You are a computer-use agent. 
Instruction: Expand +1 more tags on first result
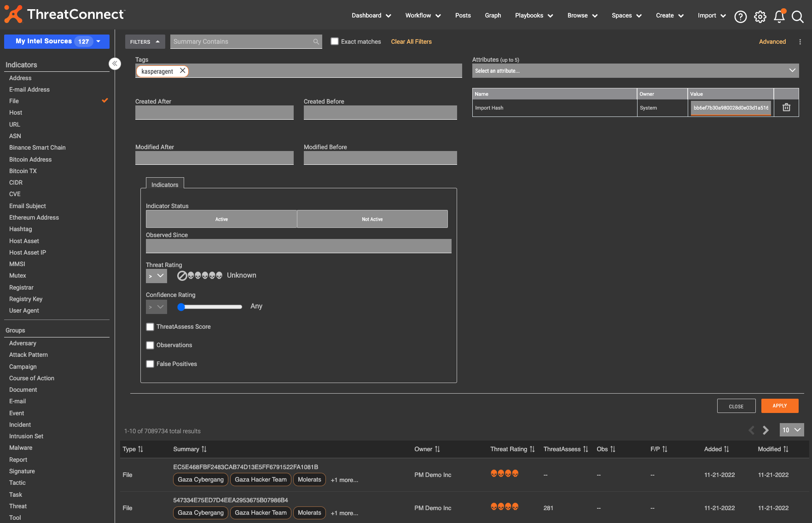tap(344, 480)
